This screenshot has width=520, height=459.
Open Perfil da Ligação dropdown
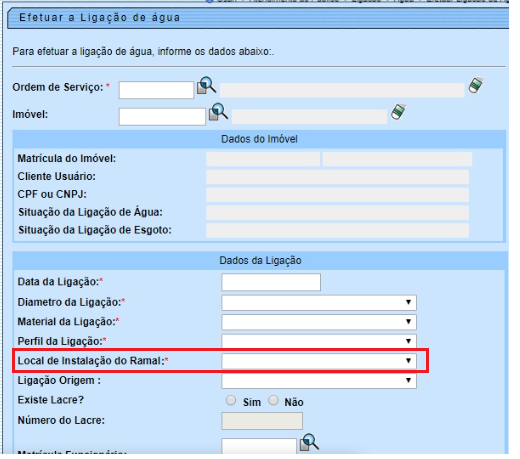coord(319,341)
